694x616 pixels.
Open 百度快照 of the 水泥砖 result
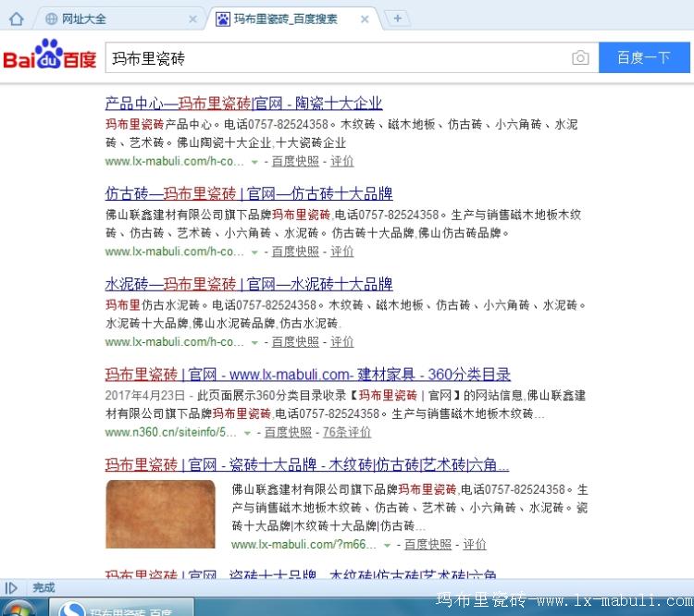pyautogui.click(x=295, y=342)
